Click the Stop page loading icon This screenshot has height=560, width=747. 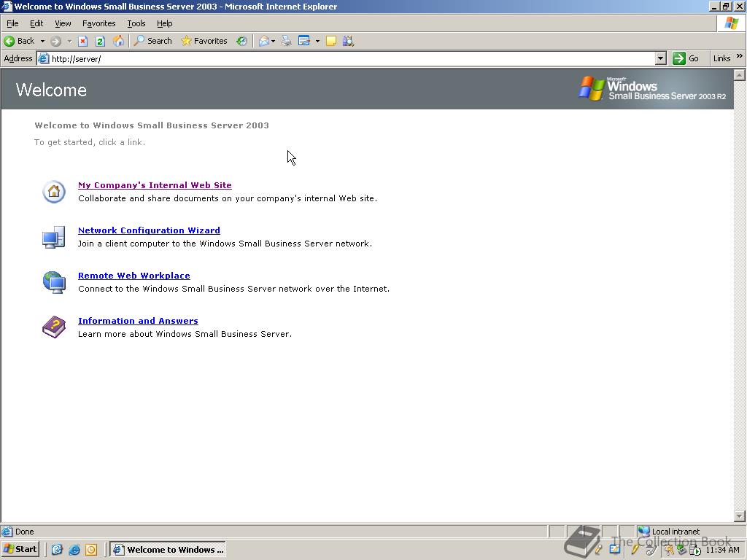point(83,41)
